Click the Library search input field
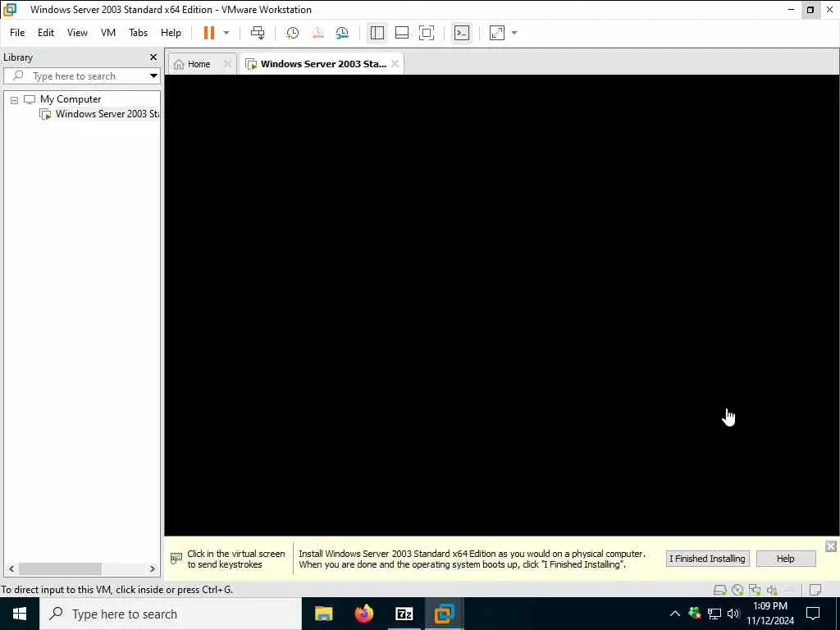The image size is (840, 630). tap(80, 76)
